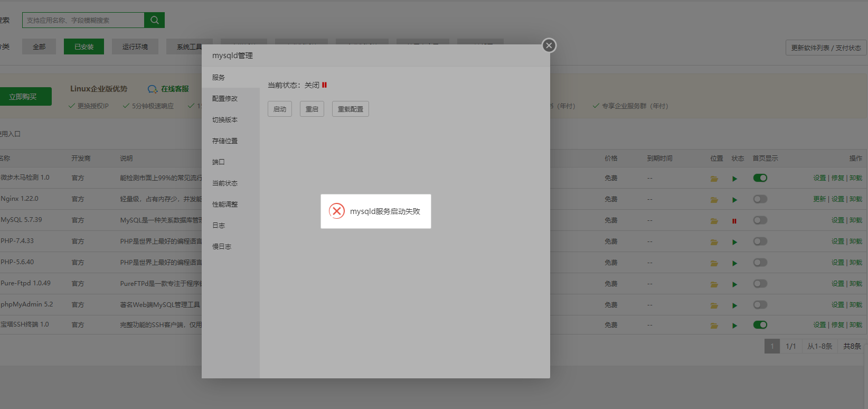The width and height of the screenshot is (868, 409).
Task: Open the 慢日志 tab
Action: pyautogui.click(x=231, y=246)
